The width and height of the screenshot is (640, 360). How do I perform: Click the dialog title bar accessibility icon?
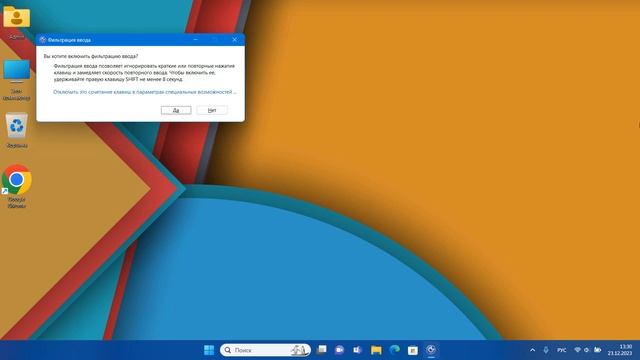point(42,40)
